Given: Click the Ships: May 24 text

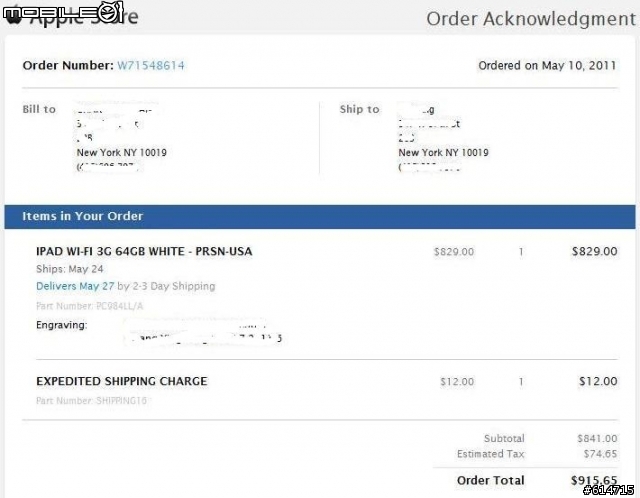Looking at the screenshot, I should click(69, 269).
